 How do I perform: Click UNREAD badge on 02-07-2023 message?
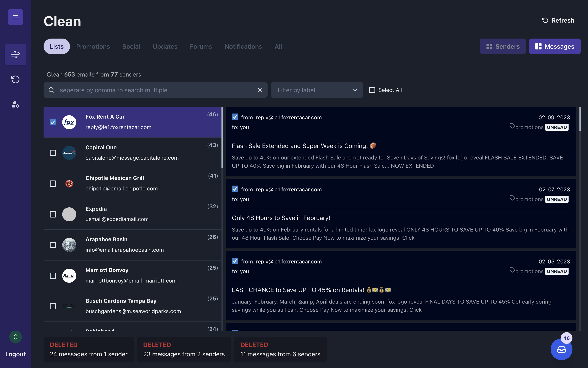pyautogui.click(x=557, y=199)
